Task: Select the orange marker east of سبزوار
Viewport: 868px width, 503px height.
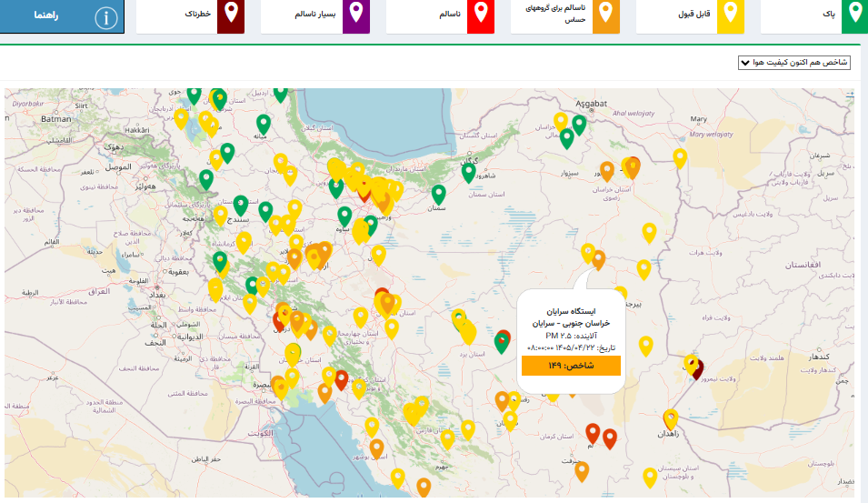Action: [x=607, y=171]
